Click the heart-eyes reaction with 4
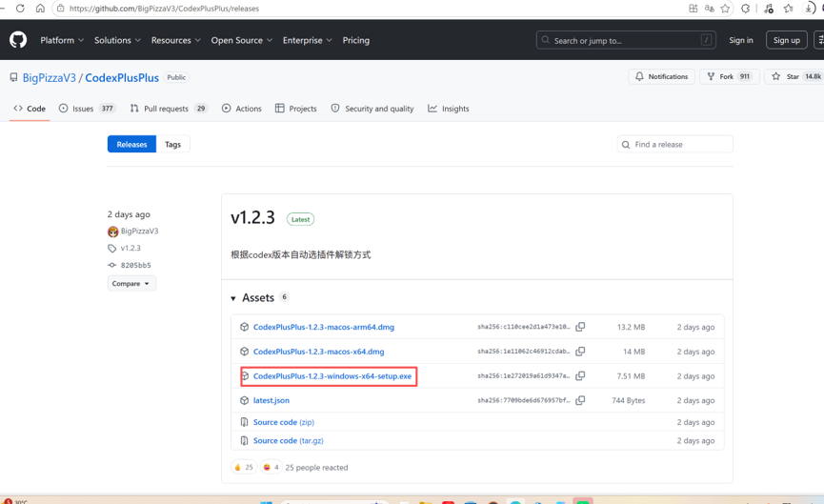This screenshot has height=504, width=824. click(271, 467)
